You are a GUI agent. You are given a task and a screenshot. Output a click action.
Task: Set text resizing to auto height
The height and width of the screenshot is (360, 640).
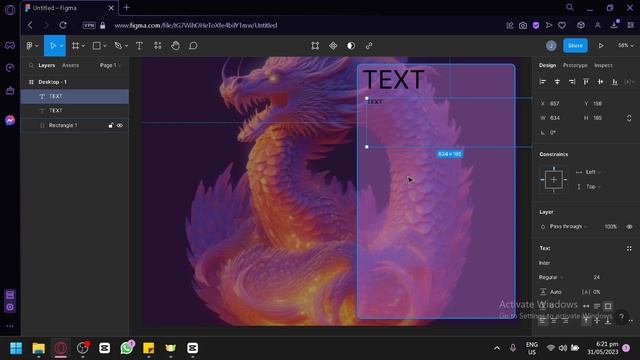pos(597,306)
